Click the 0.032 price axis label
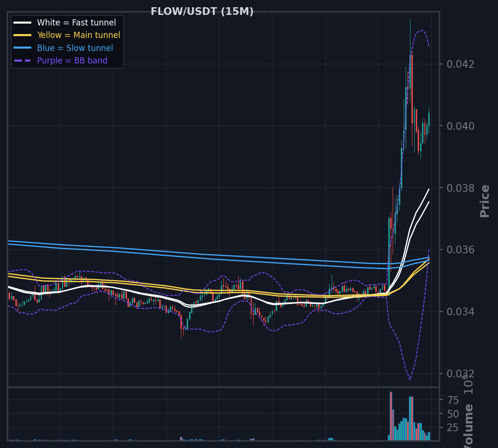 (x=460, y=373)
